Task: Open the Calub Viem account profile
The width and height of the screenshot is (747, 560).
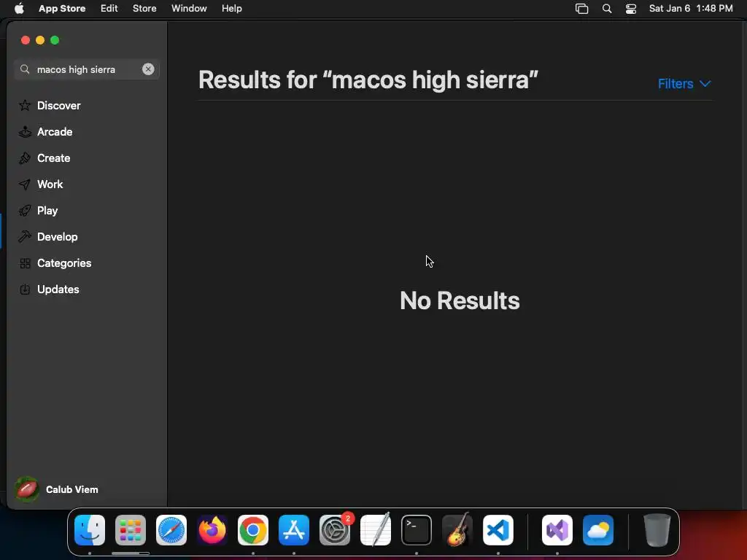Action: coord(56,489)
